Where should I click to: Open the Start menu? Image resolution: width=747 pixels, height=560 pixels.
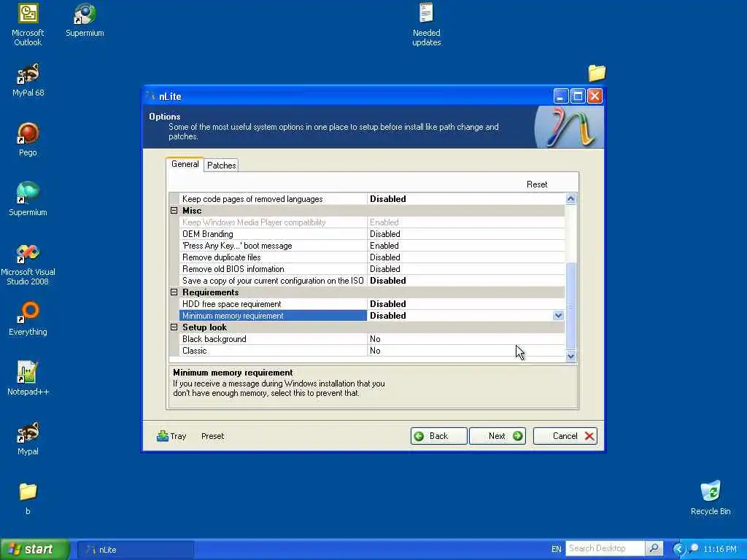point(35,549)
